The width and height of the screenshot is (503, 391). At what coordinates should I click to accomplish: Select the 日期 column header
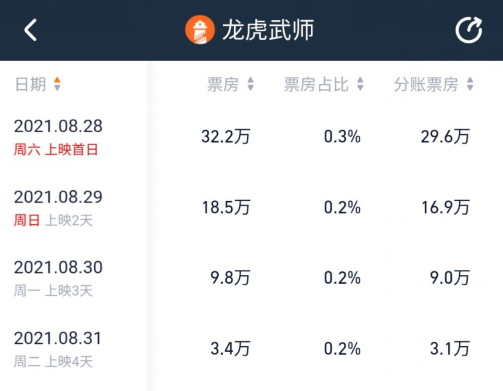pyautogui.click(x=30, y=84)
